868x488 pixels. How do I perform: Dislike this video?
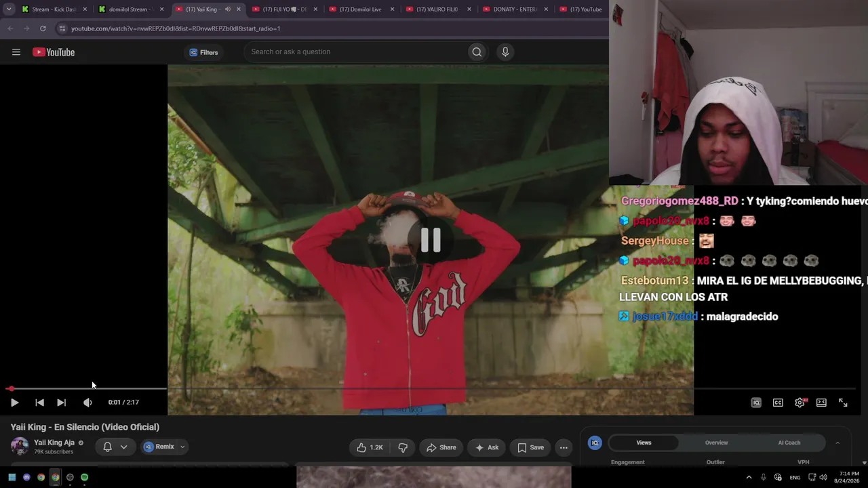pyautogui.click(x=403, y=447)
